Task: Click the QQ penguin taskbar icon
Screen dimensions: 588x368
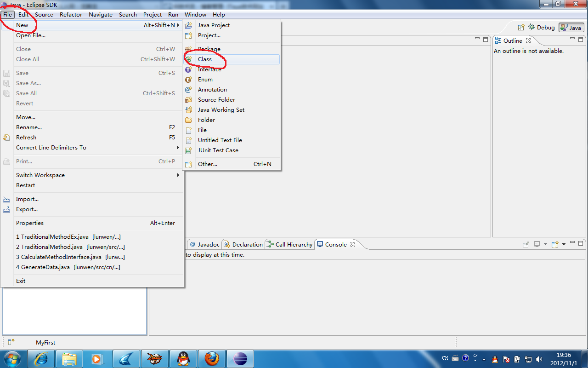Action: tap(183, 358)
